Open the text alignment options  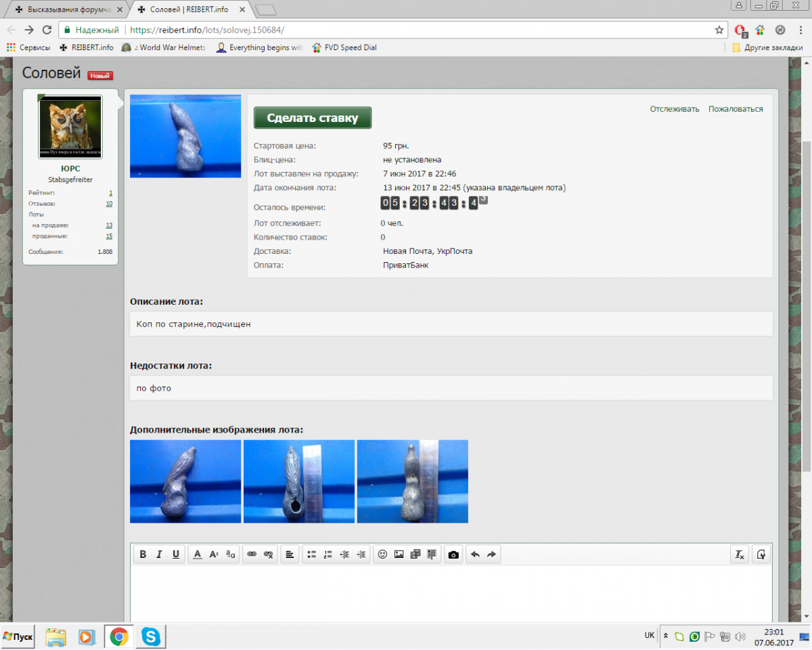pos(290,555)
